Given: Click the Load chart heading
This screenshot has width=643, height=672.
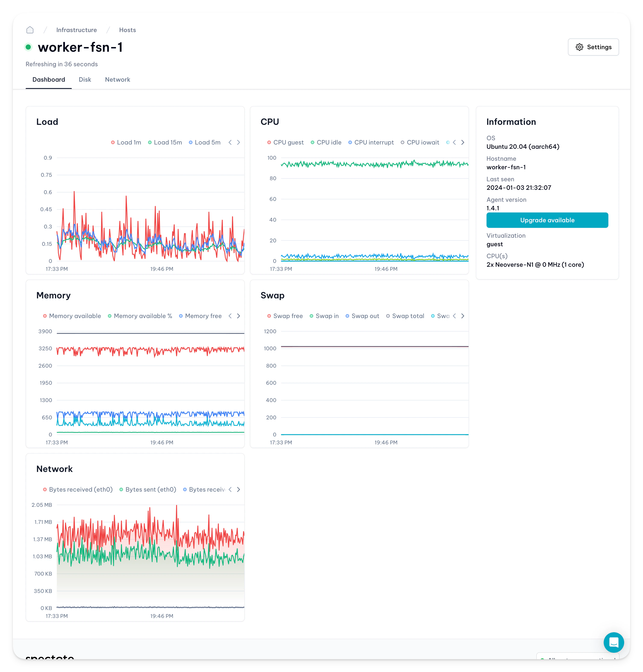Looking at the screenshot, I should click(x=47, y=122).
